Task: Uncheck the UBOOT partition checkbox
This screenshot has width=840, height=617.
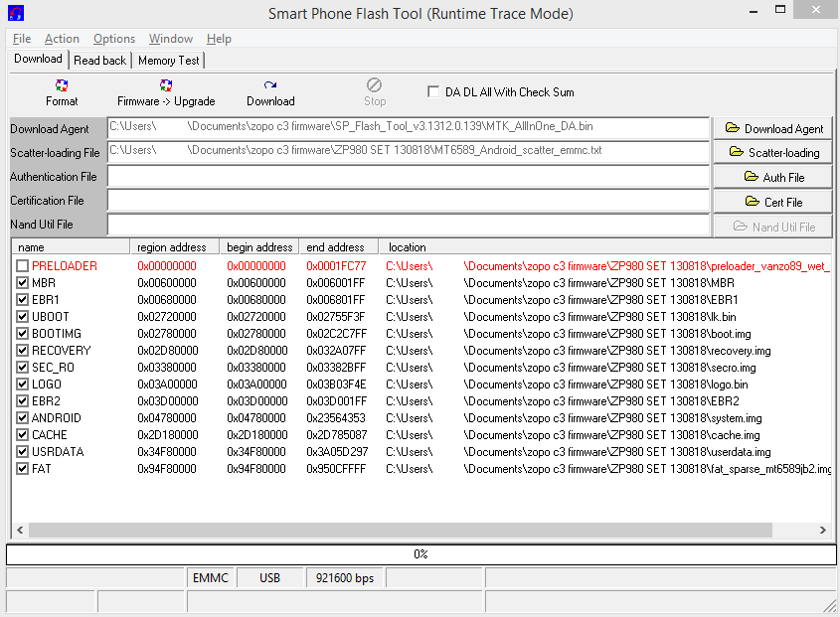Action: click(x=22, y=317)
